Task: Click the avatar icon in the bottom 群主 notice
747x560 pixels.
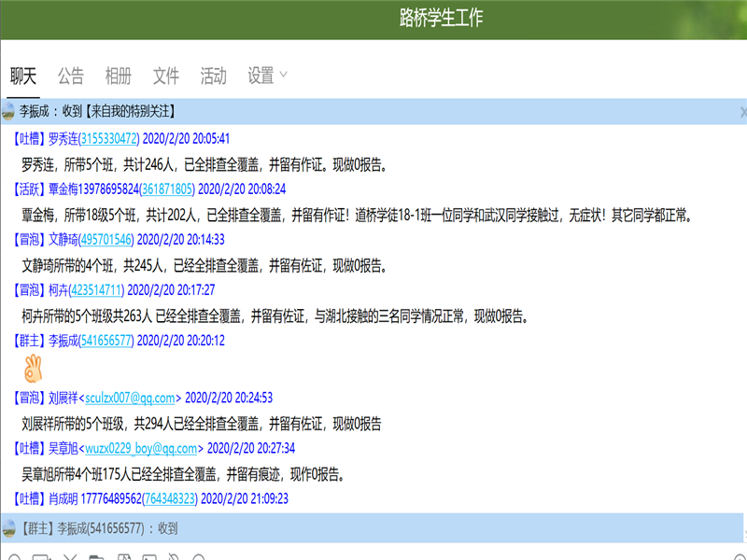Action: pos(8,527)
